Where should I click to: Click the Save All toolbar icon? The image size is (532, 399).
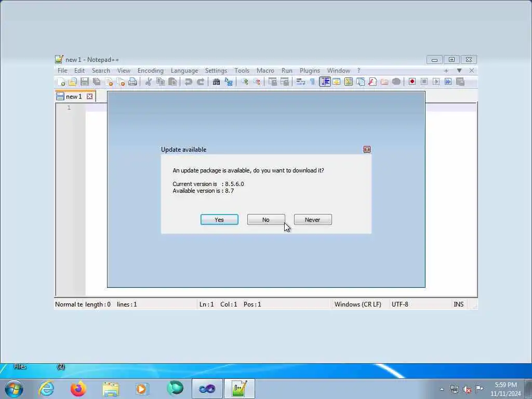pyautogui.click(x=97, y=82)
